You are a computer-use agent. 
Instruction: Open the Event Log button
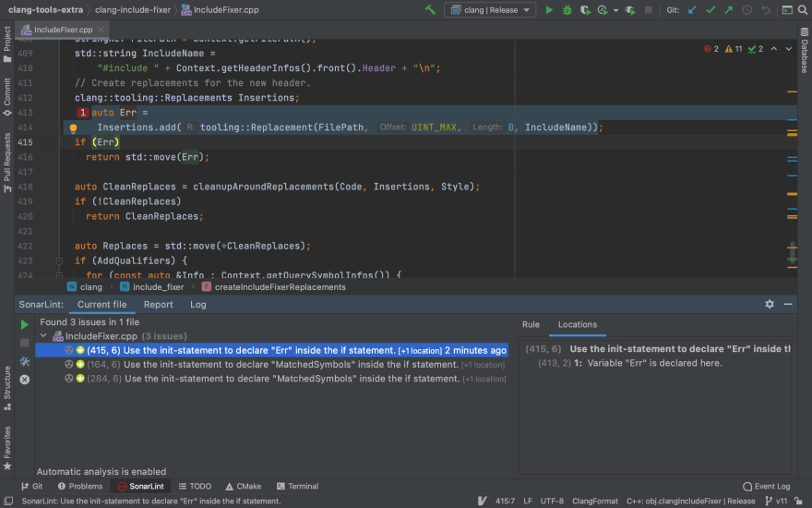point(767,486)
